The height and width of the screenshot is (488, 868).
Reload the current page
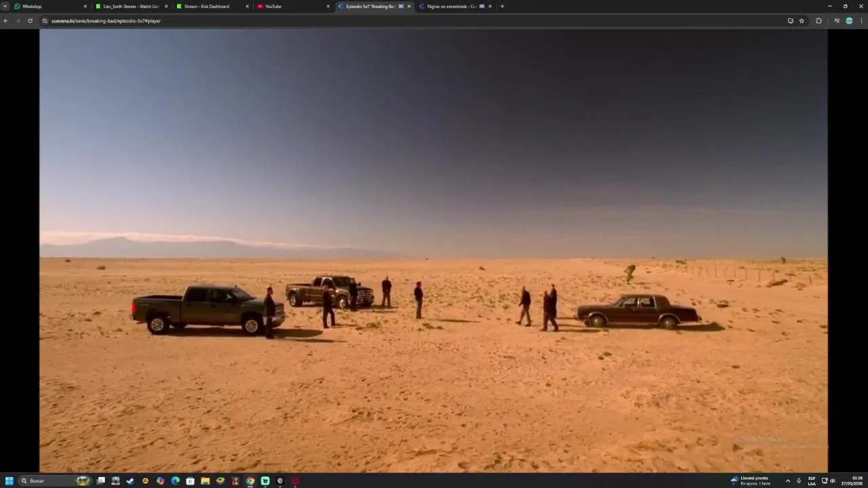pyautogui.click(x=30, y=21)
